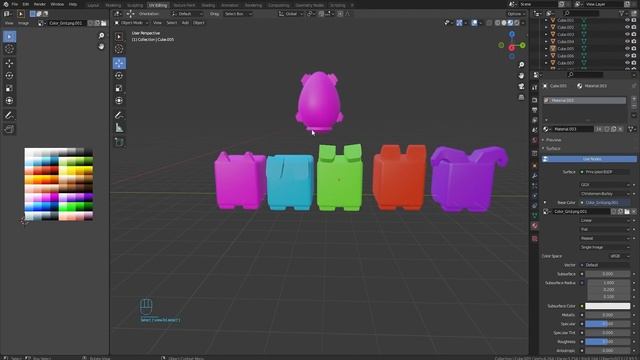Open the Material properties tab icon
Screen dimensions: 640x360
535,225
